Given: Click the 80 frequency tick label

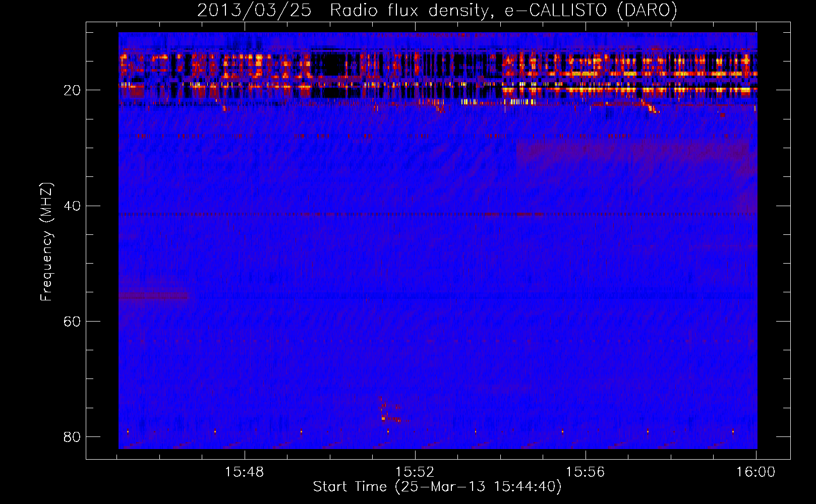Looking at the screenshot, I should point(72,436).
